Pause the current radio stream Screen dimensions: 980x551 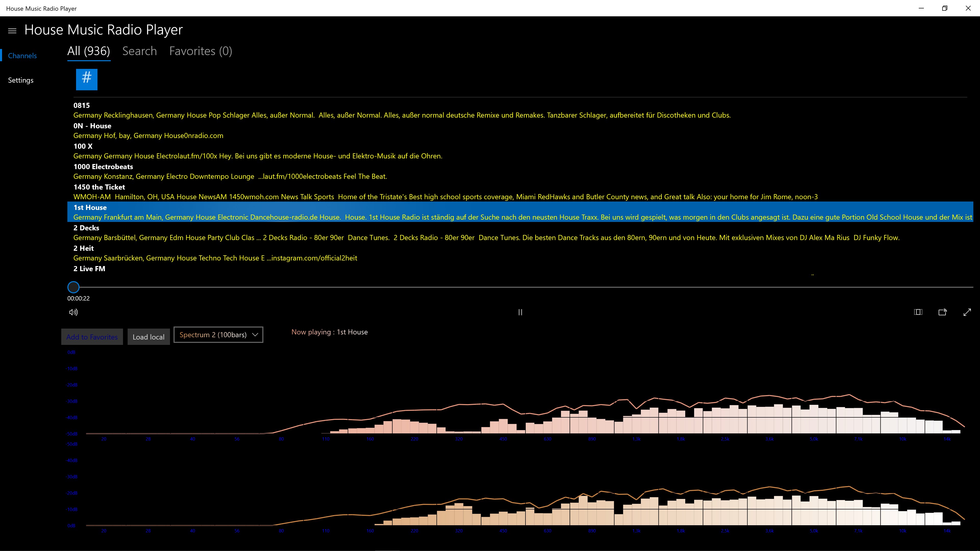(520, 312)
